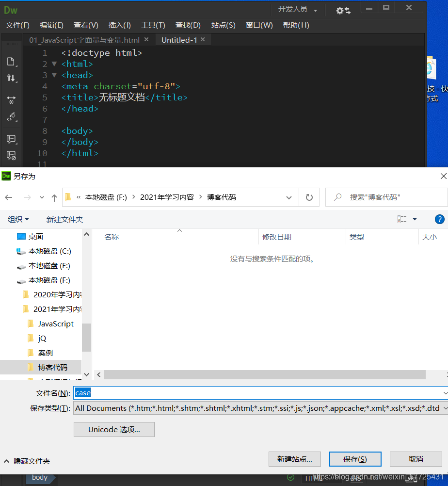Open the 开发人员 workspace dropdown
The width and height of the screenshot is (448, 486).
(x=297, y=9)
